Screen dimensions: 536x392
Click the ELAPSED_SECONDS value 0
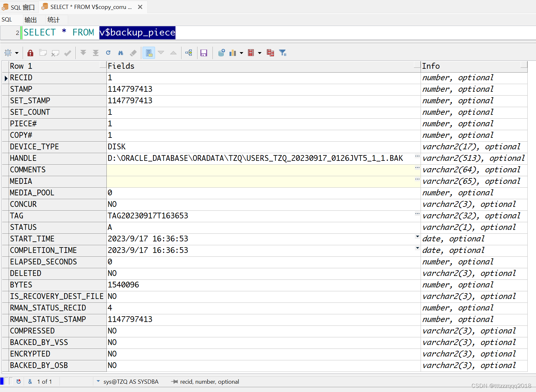(110, 262)
